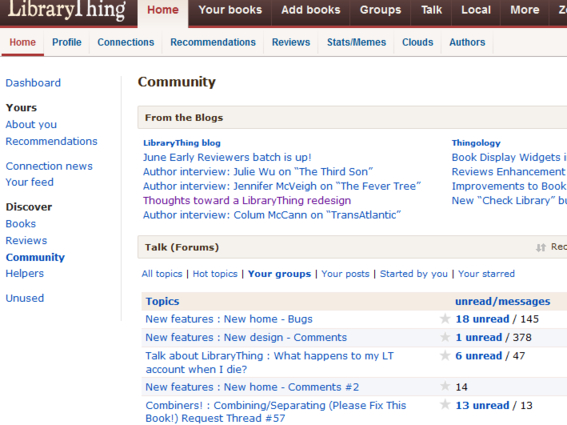The image size is (567, 425).
Task: Select the Profile sub-tab
Action: click(67, 42)
